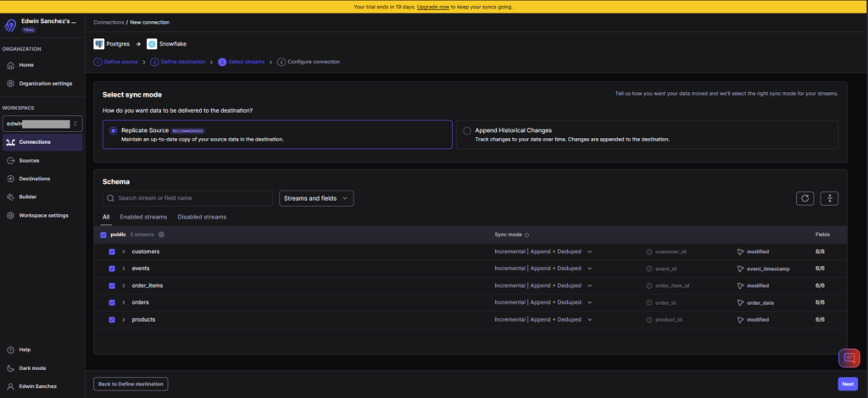Image resolution: width=868 pixels, height=398 pixels.
Task: Uncheck the customers stream checkbox
Action: pos(112,252)
